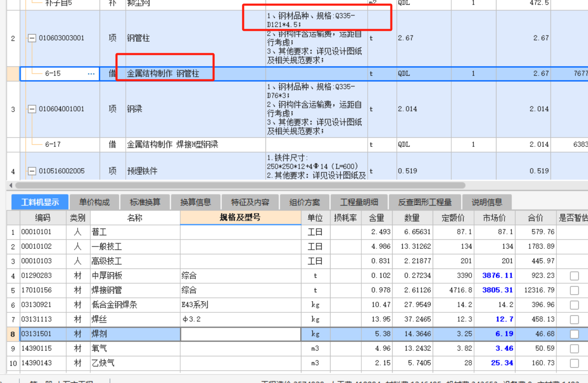Click the market price 3.46 for 氧气
588x383 pixels.
[504, 349]
